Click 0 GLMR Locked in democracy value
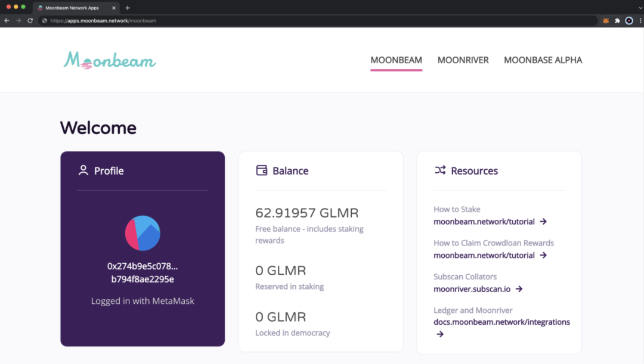This screenshot has height=364, width=644. pos(280,317)
